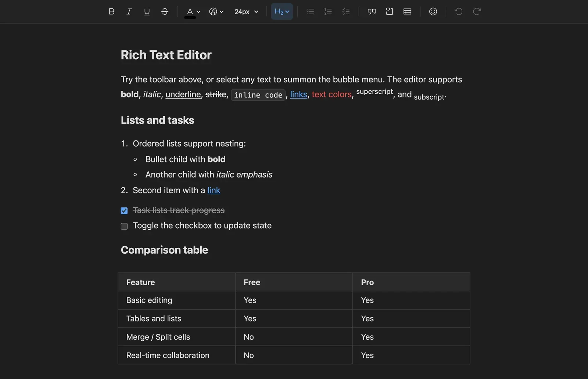Insert a numbered ordered list
The height and width of the screenshot is (379, 588).
tap(328, 11)
